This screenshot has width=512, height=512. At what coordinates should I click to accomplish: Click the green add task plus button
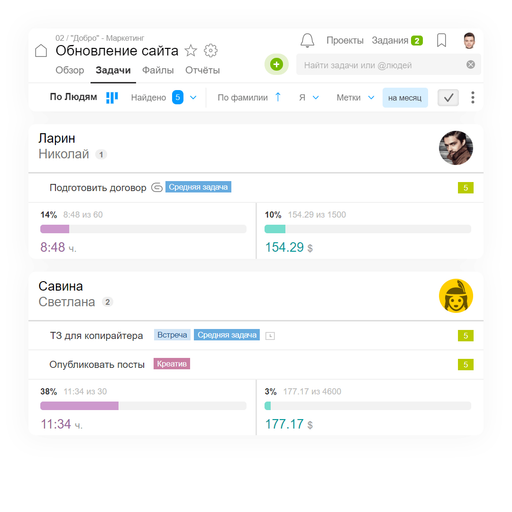point(276,64)
